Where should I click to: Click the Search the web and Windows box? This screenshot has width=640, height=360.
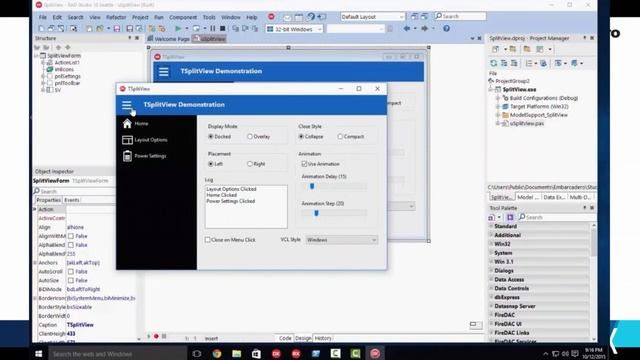pos(118,354)
